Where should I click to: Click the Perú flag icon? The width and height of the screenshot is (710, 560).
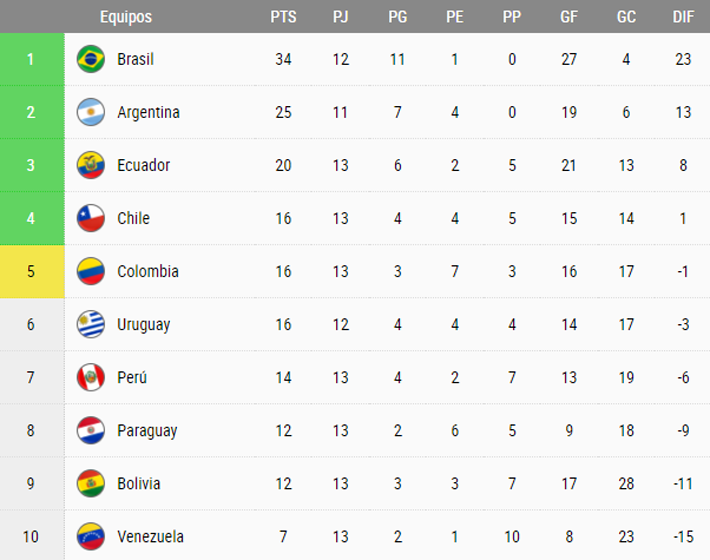[91, 377]
